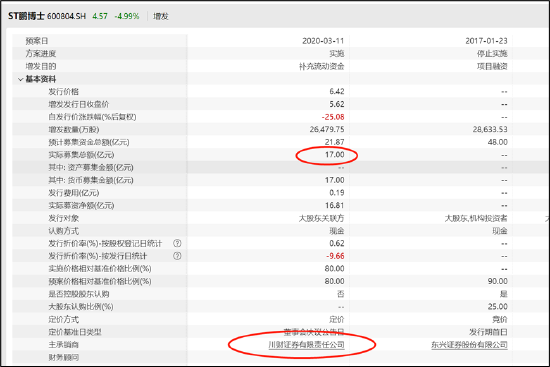Image resolution: width=550 pixels, height=367 pixels.
Task: Select 董事会决议公告日 cell
Action: [x=314, y=332]
